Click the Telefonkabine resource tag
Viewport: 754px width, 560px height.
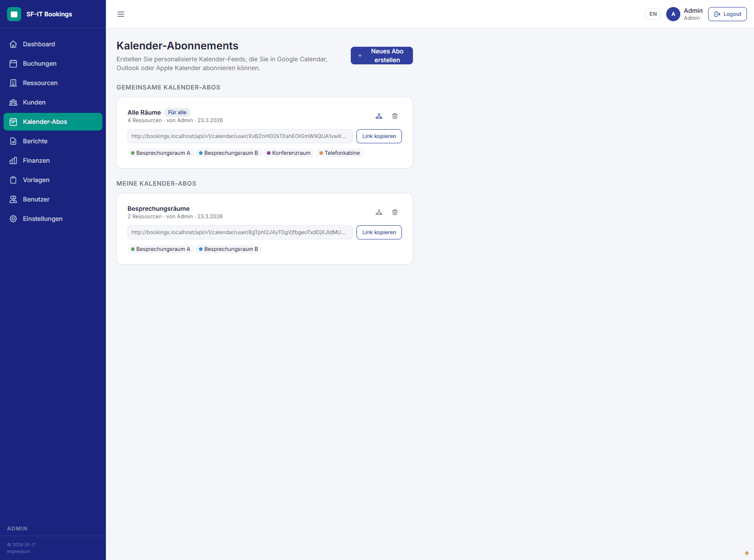(x=340, y=153)
